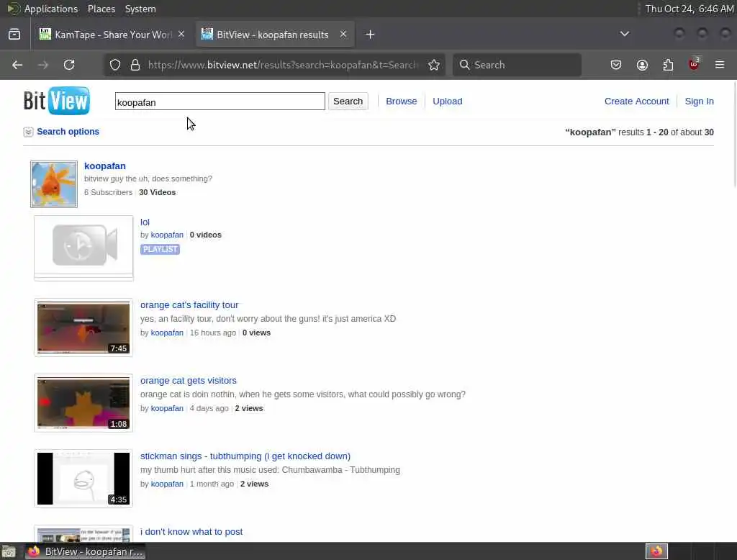Screen dimensions: 737x560
Task: Click koopafan author under gets visitors
Action: [x=167, y=408]
